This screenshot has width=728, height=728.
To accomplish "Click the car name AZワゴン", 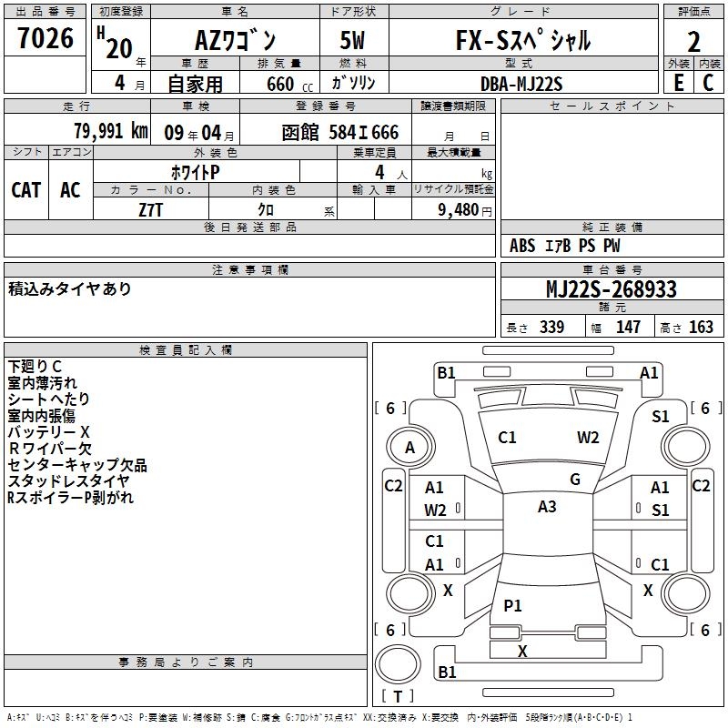I will click(235, 40).
